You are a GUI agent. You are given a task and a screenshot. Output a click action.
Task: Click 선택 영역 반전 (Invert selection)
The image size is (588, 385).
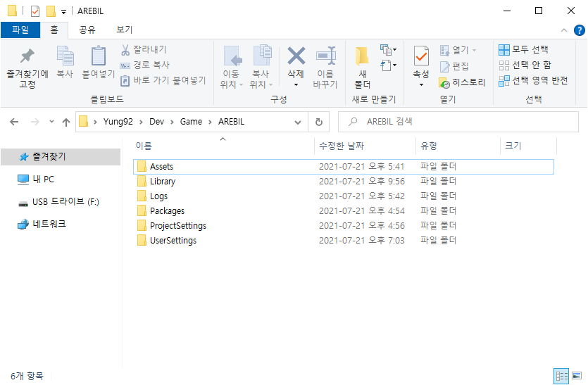point(533,80)
